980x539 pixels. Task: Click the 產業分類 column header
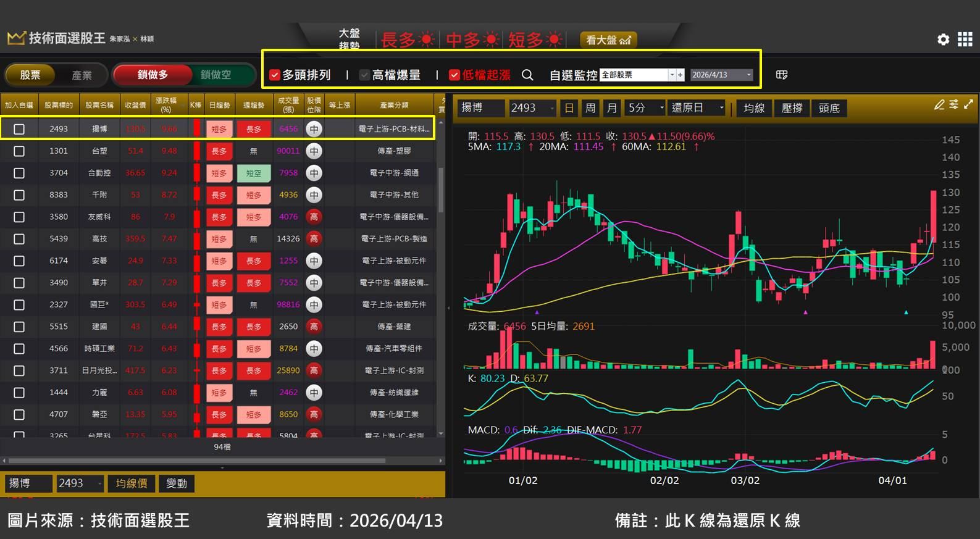tap(395, 104)
